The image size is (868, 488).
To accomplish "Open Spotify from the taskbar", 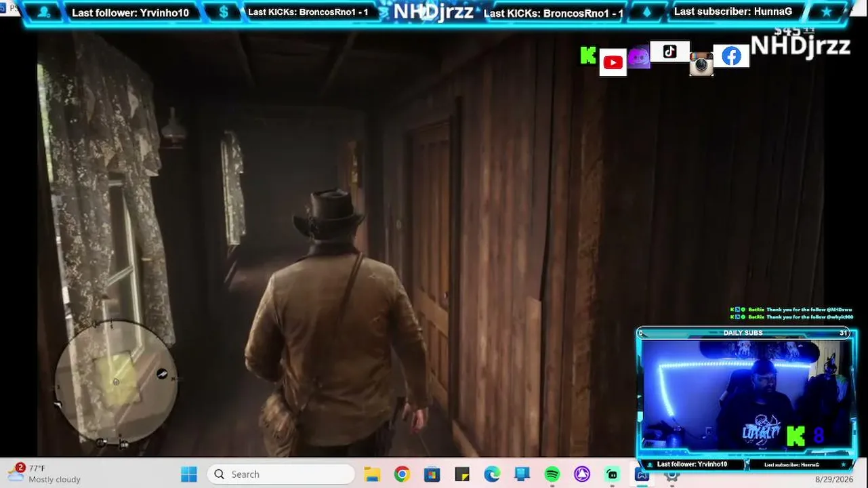I will click(x=552, y=474).
